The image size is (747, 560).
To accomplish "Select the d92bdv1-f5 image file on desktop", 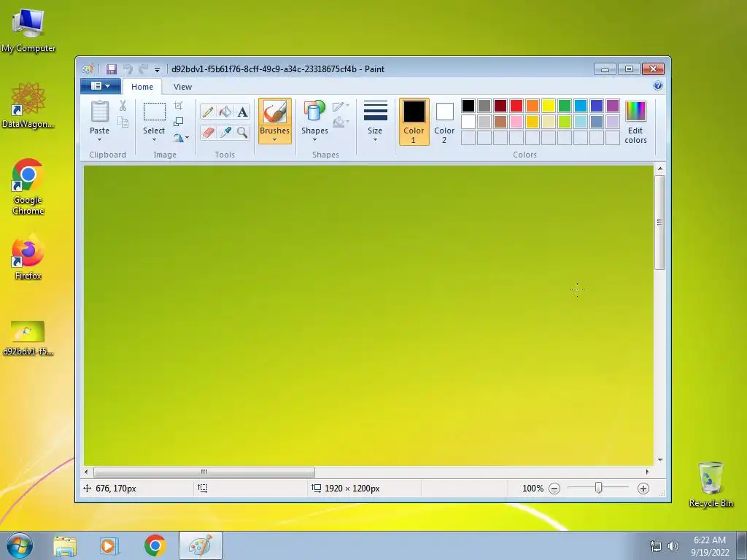I will pyautogui.click(x=28, y=338).
